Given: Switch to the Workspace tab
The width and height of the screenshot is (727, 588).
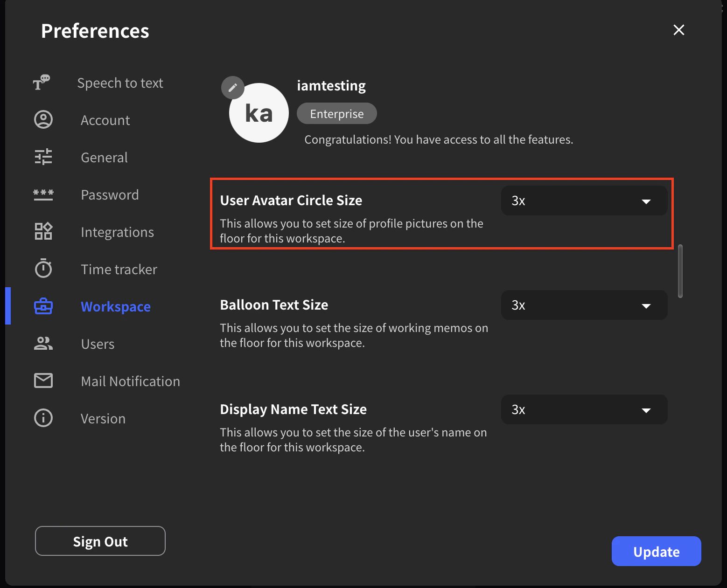Looking at the screenshot, I should [x=115, y=306].
